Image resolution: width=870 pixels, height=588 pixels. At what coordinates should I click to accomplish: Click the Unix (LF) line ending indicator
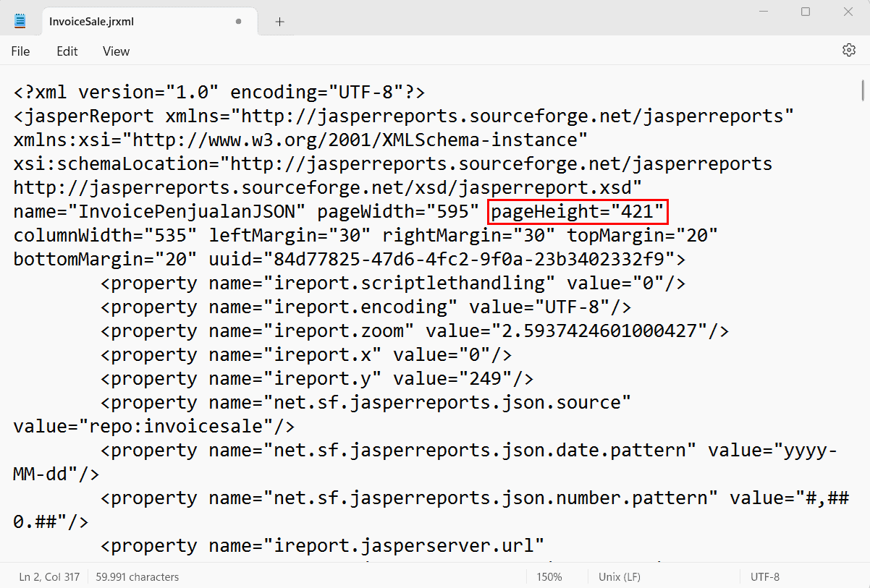point(619,576)
